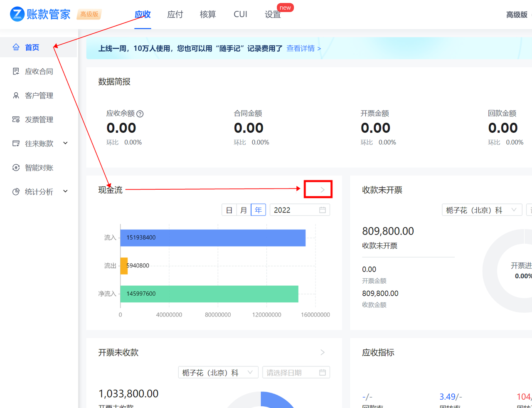The image size is (532, 408).
Task: Open 现金流 details with the arrow icon
Action: 323,190
